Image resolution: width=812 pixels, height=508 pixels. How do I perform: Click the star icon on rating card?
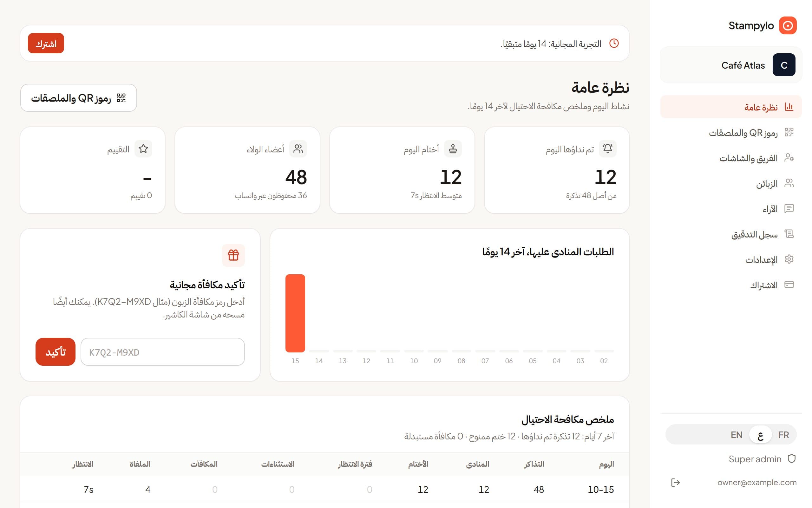pos(143,149)
